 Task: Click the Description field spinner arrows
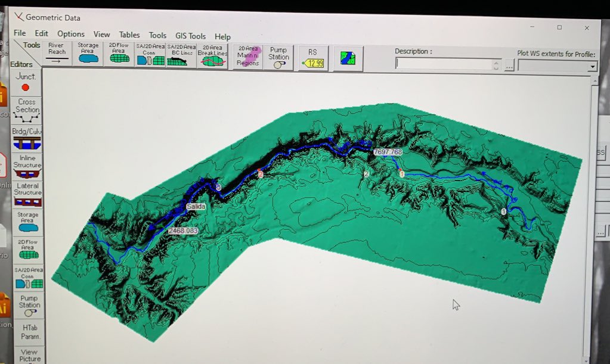point(496,65)
